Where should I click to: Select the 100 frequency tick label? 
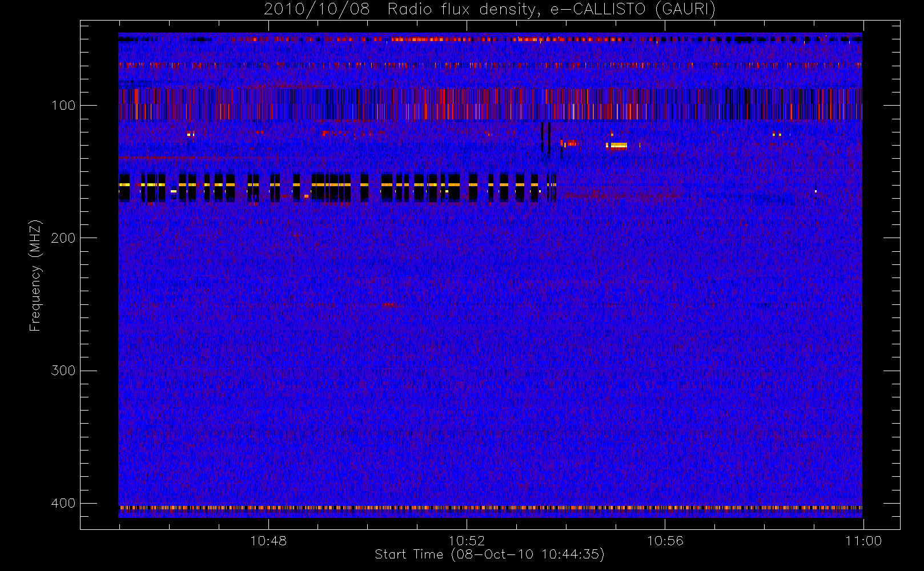point(63,106)
